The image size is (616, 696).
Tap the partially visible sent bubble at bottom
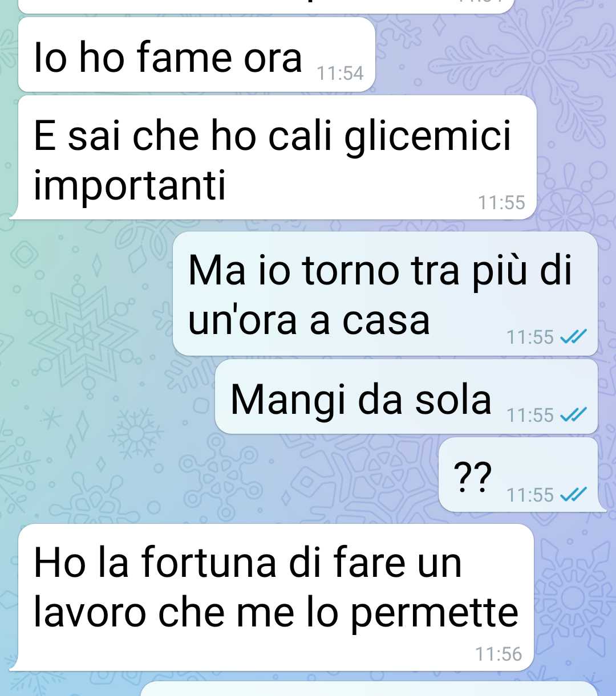tap(369, 688)
